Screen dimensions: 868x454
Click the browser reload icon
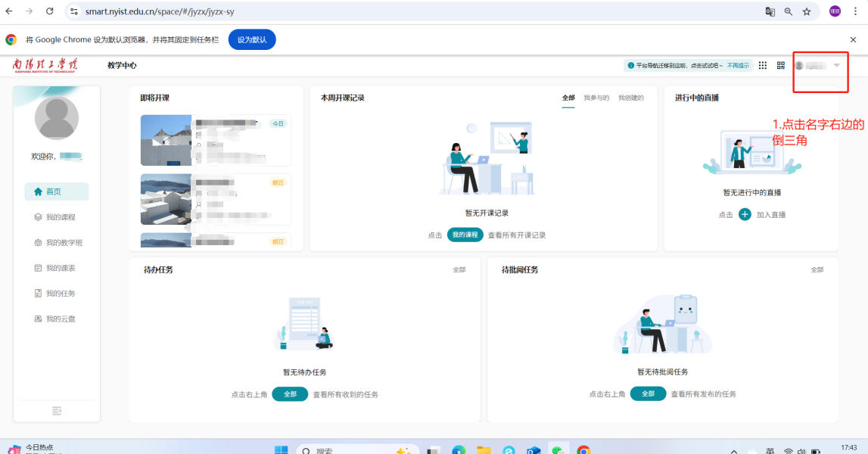(50, 11)
